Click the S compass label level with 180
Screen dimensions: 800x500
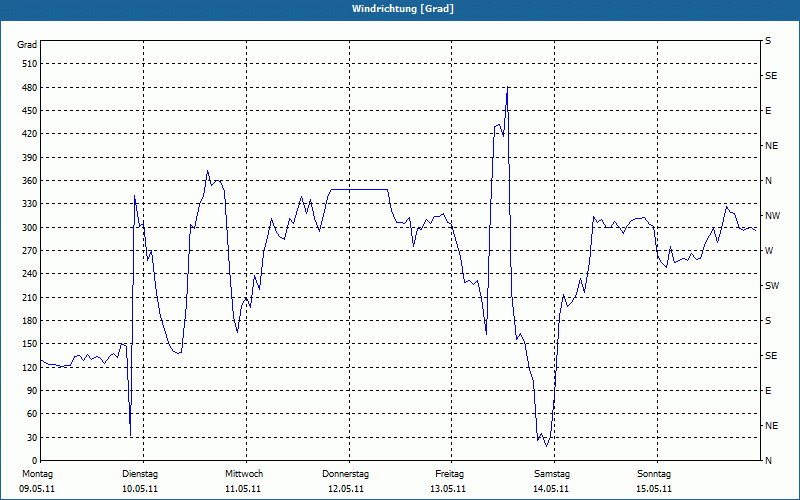pyautogui.click(x=768, y=320)
